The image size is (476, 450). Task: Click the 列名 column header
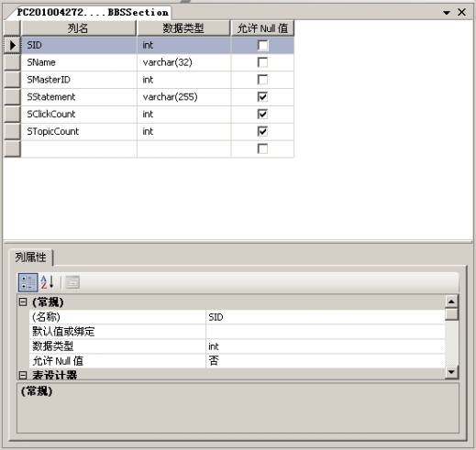tap(78, 28)
